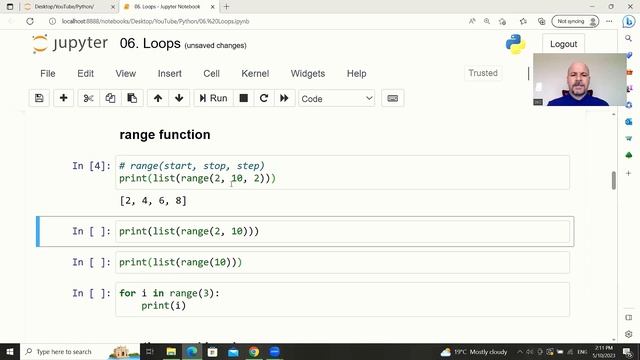This screenshot has height=360, width=640.
Task: Add a sidebar app with plus icon
Action: pyautogui.click(x=629, y=173)
